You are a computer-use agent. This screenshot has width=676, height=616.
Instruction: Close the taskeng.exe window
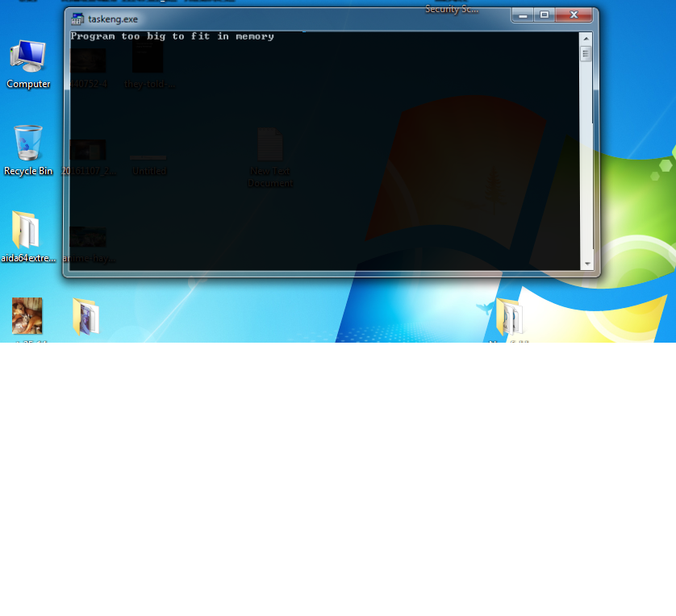tap(574, 15)
